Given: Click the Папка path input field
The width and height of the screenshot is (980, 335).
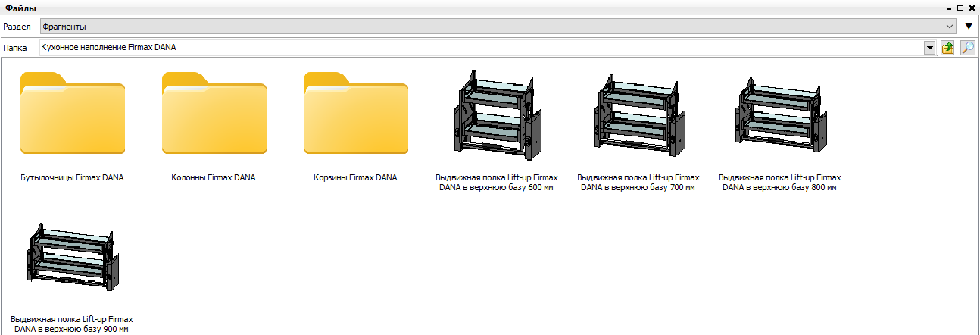Looking at the screenshot, I should tap(482, 48).
